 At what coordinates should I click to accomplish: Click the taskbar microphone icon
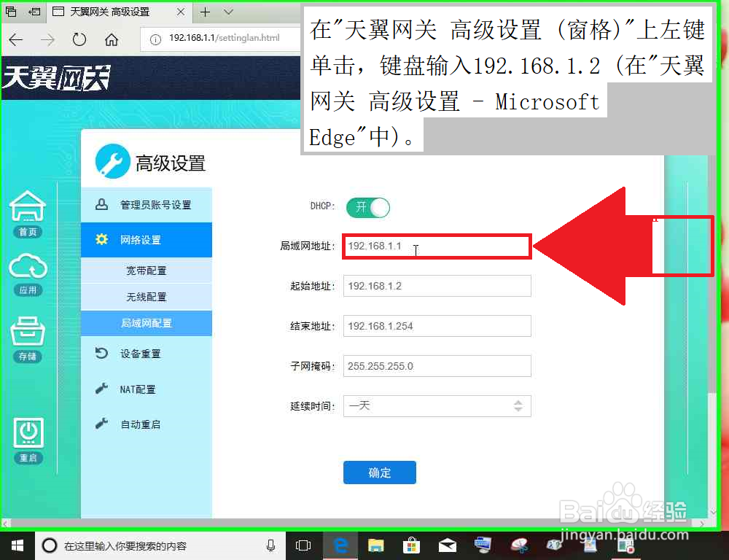click(x=270, y=545)
